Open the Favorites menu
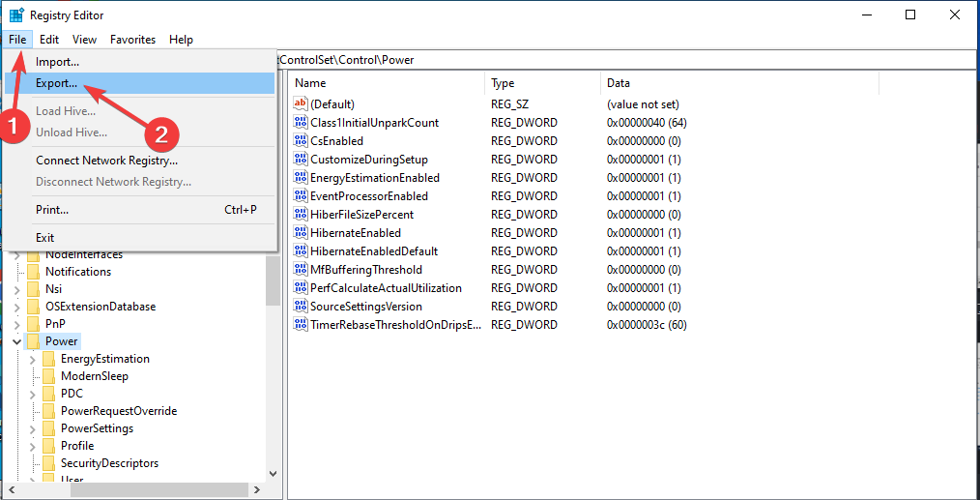Image resolution: width=980 pixels, height=500 pixels. [x=132, y=40]
